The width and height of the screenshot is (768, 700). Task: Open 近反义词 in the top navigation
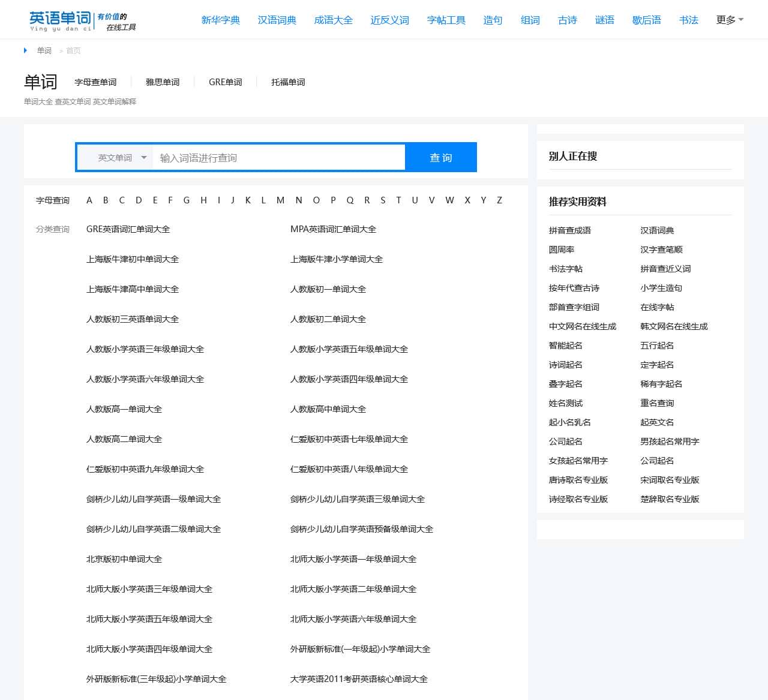point(390,20)
